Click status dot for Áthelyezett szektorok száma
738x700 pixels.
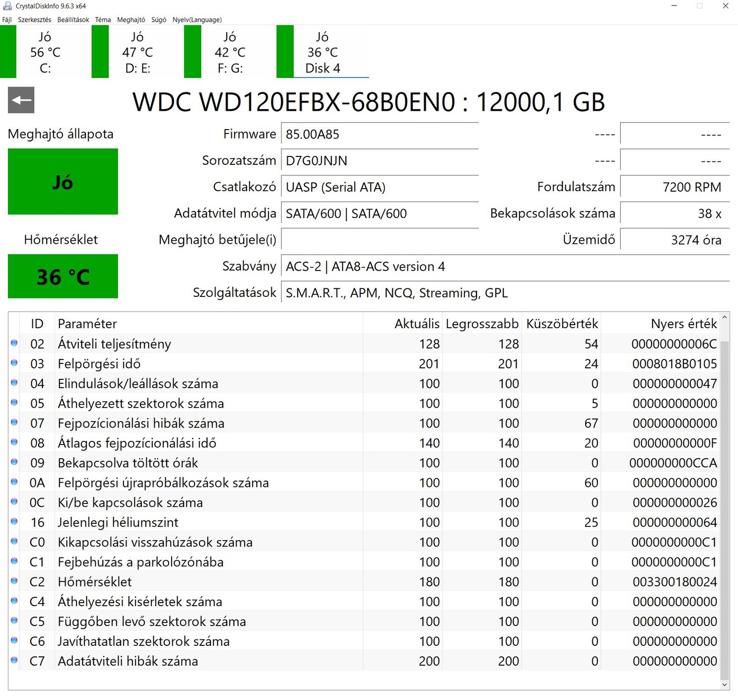tap(14, 402)
